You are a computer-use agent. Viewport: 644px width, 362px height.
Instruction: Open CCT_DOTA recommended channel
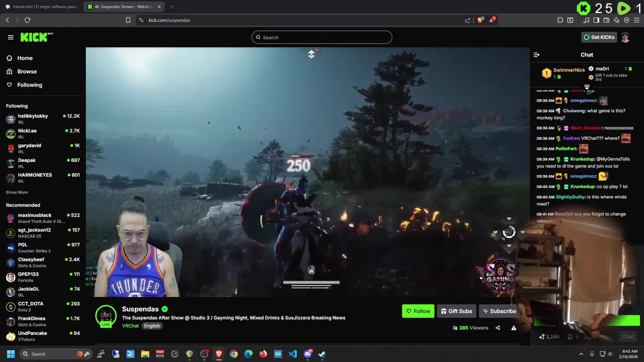pos(43,307)
